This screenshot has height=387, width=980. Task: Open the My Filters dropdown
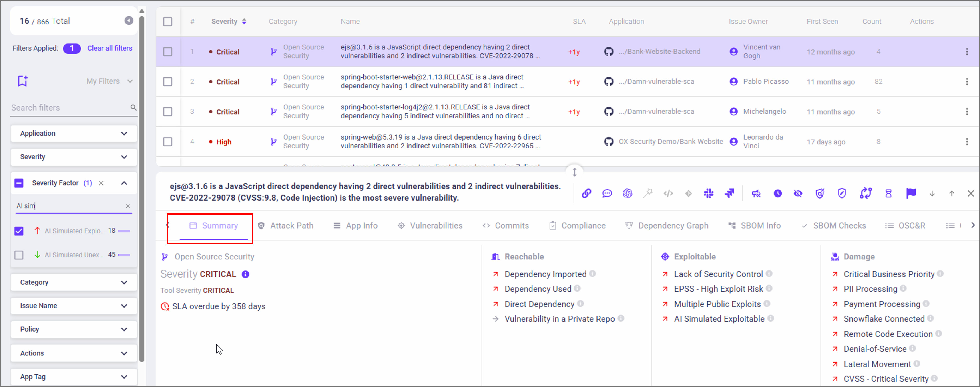click(109, 81)
